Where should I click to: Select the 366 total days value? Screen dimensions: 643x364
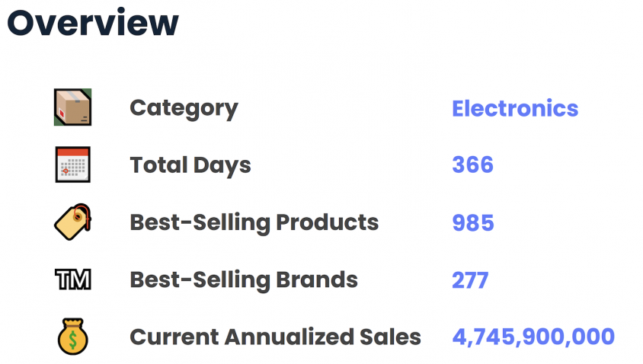point(473,164)
